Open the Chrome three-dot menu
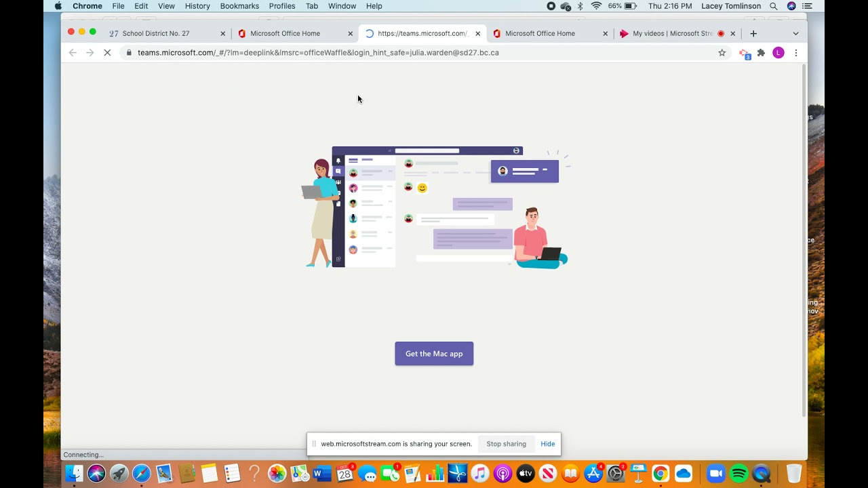Viewport: 868px width, 488px height. pos(796,53)
